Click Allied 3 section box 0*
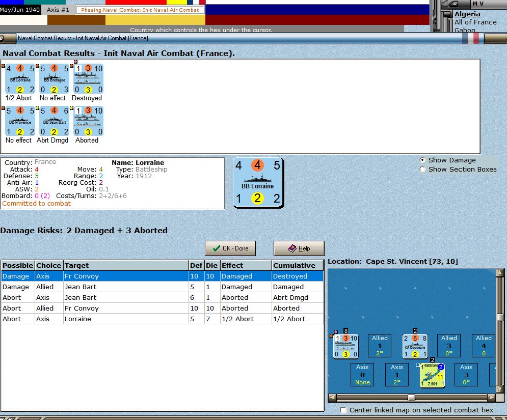 (449, 346)
